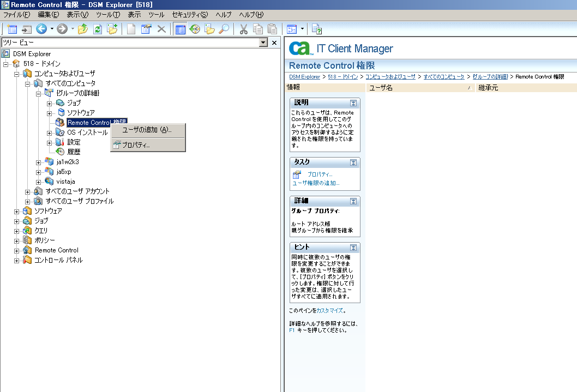577x392 pixels.
Task: Click the Properties toolbar icon
Action: pyautogui.click(x=146, y=29)
